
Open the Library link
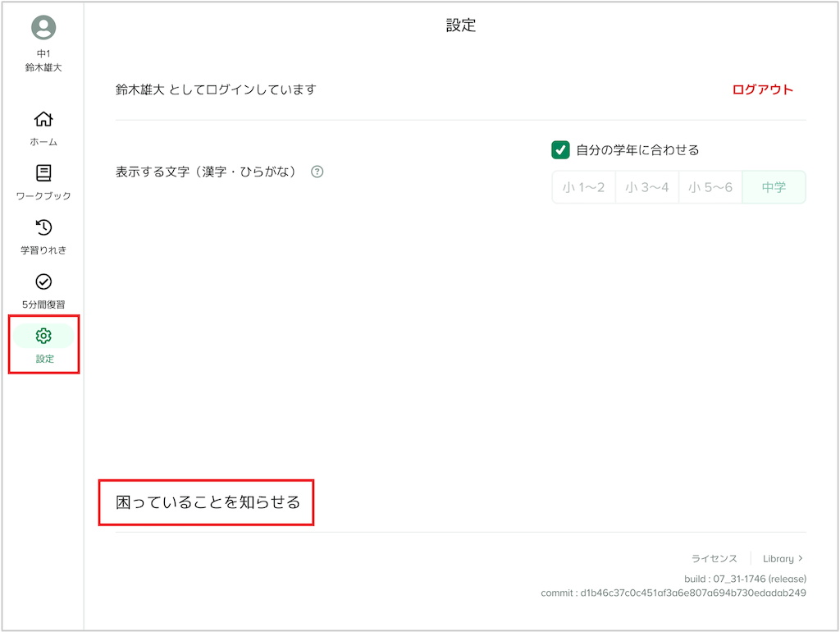778,559
